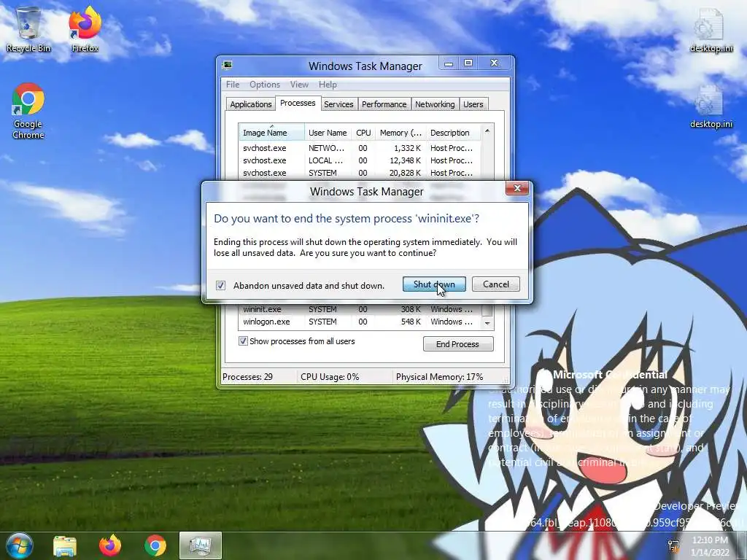747x560 pixels.
Task: Sort by the Memory column header
Action: [400, 133]
